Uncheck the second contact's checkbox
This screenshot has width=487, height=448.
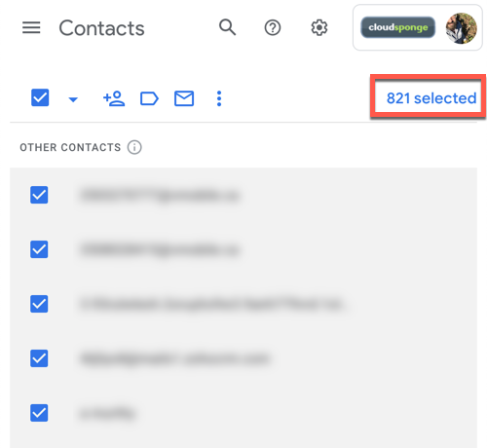tap(39, 249)
